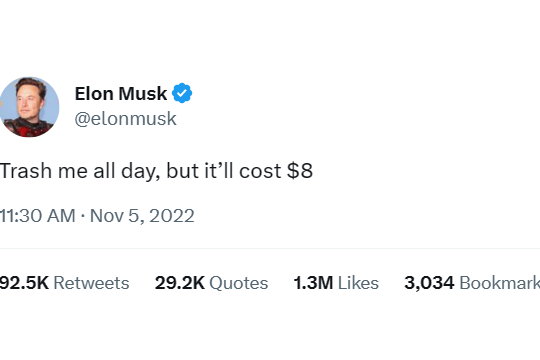View the 29.2K quote count
The height and width of the screenshot is (360, 540).
tap(180, 283)
